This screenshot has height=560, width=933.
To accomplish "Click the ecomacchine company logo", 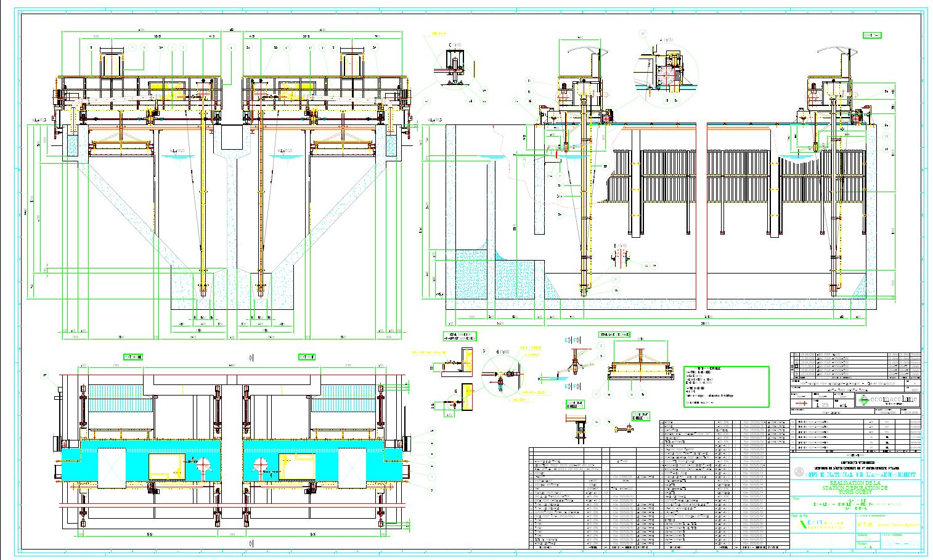I will click(x=888, y=400).
